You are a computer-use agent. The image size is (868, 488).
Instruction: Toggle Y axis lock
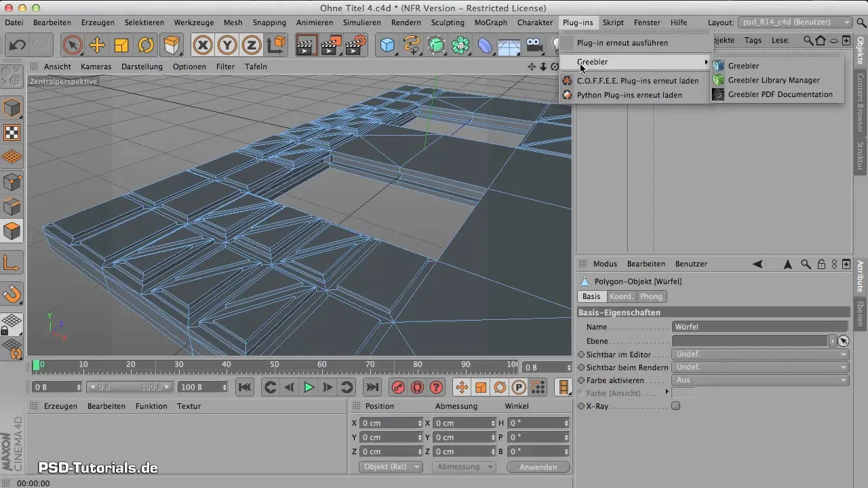point(227,45)
